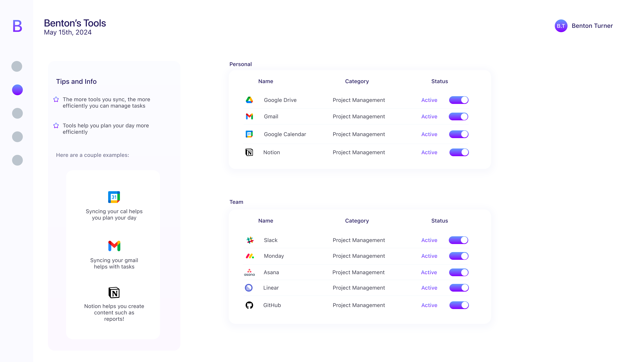The width and height of the screenshot is (644, 362).
Task: Click the Slack icon in Team table
Action: click(250, 240)
